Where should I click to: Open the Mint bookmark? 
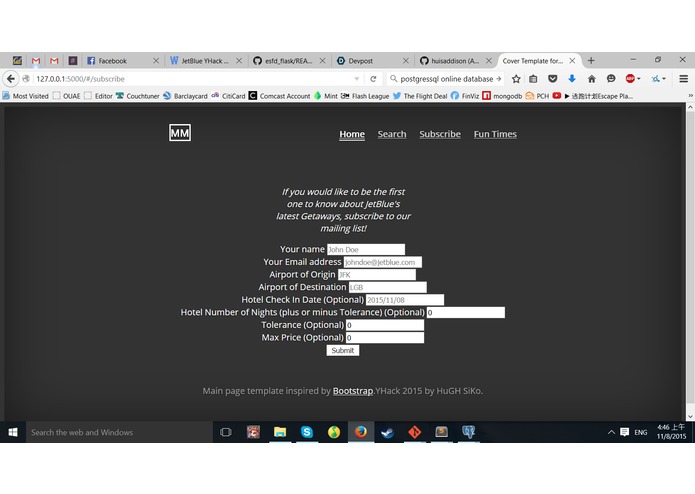pos(326,96)
